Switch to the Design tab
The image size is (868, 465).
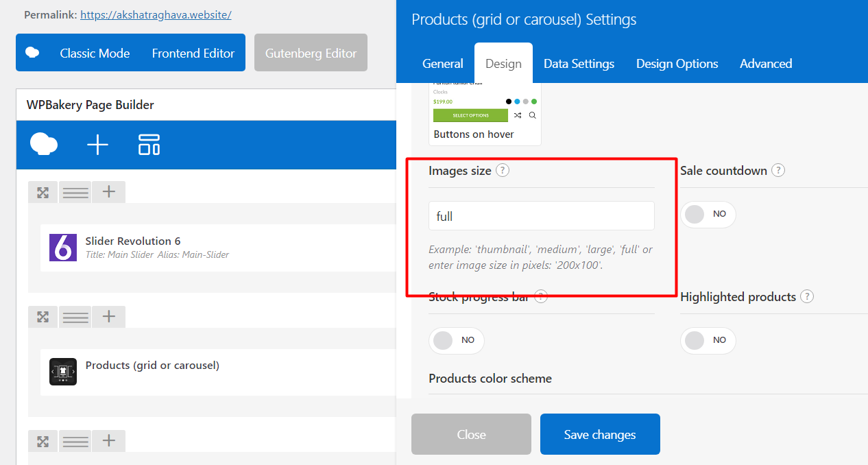[503, 63]
